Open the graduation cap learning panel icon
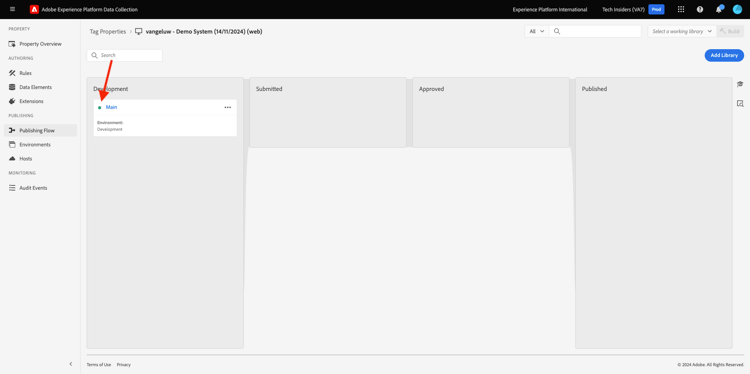This screenshot has height=374, width=750. (740, 84)
